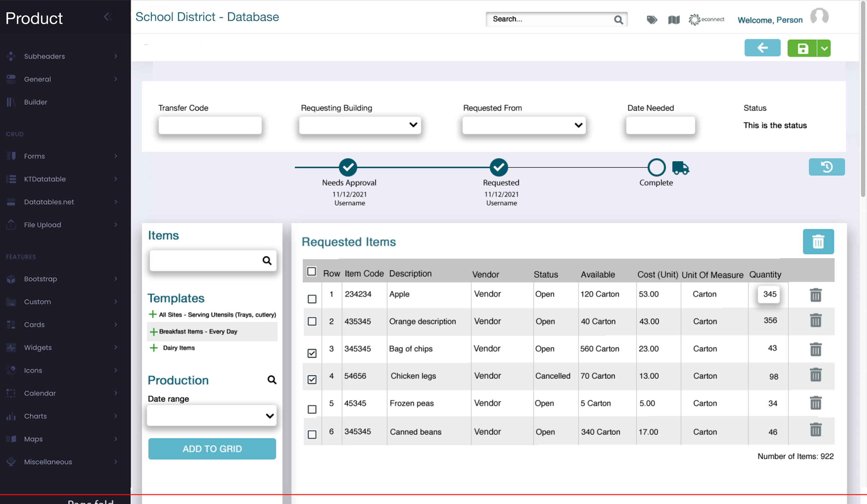
Task: Check the row checkbox for Apple
Action: [x=312, y=299]
